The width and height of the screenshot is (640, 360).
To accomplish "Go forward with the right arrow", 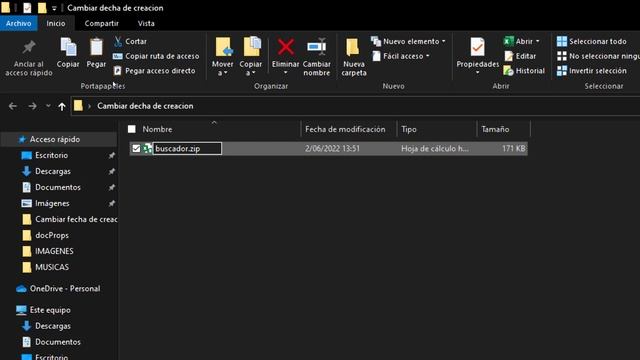I will (x=32, y=106).
